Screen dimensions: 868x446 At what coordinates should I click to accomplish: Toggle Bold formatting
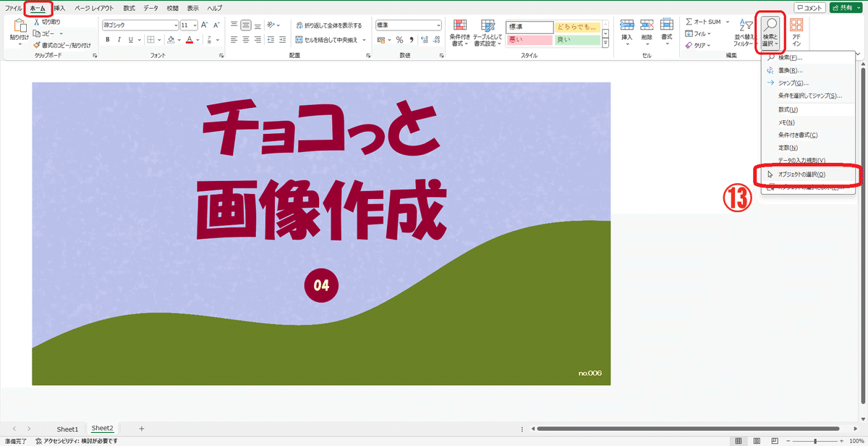(x=108, y=40)
